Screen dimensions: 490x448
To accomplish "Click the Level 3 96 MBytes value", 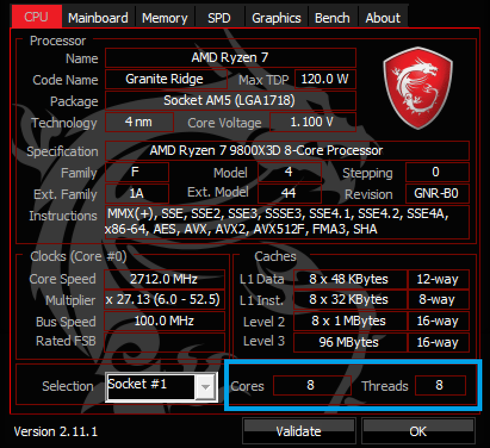I will click(x=351, y=343).
